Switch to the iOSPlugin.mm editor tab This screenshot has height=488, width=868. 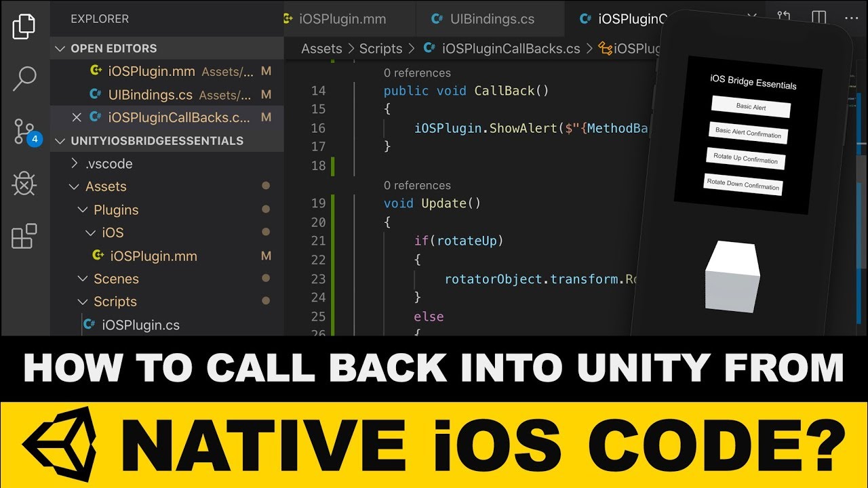tap(349, 19)
